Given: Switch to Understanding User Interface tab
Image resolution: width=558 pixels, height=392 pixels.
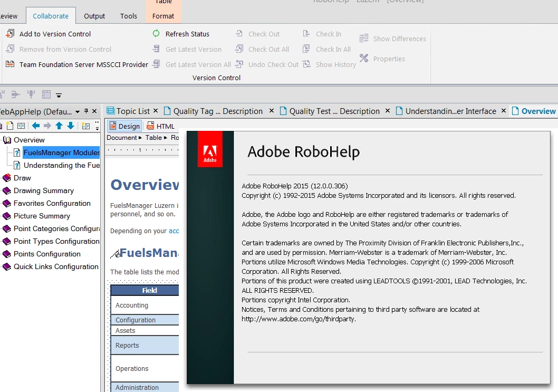Looking at the screenshot, I should click(446, 111).
